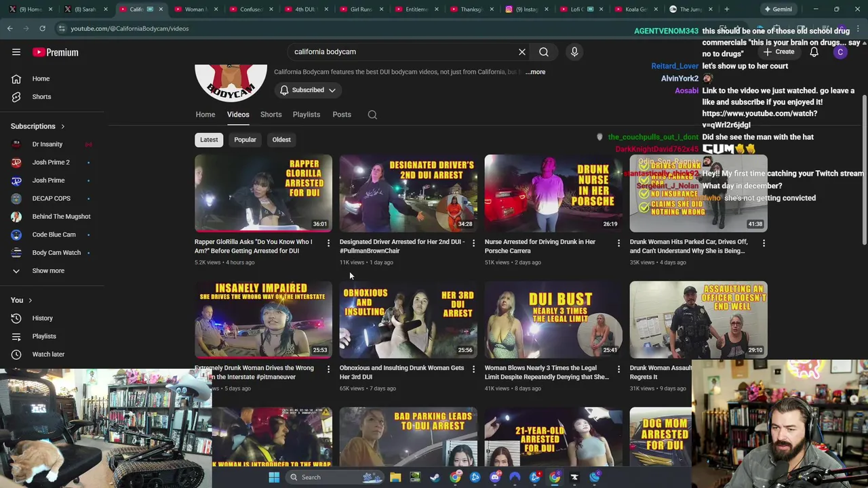This screenshot has height=488, width=868.
Task: Go to YouTube Premium home logo
Action: click(56, 52)
